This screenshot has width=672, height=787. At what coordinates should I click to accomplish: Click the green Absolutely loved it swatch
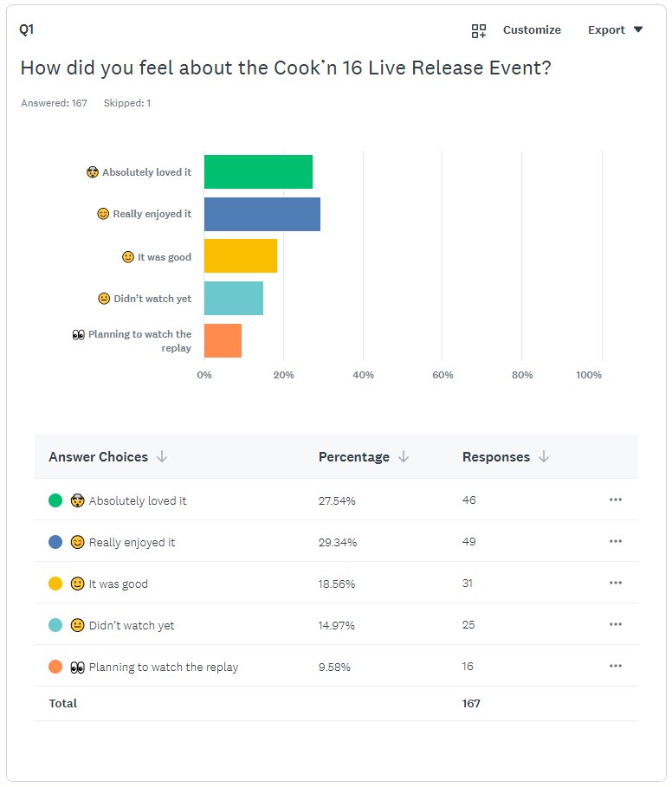click(55, 500)
